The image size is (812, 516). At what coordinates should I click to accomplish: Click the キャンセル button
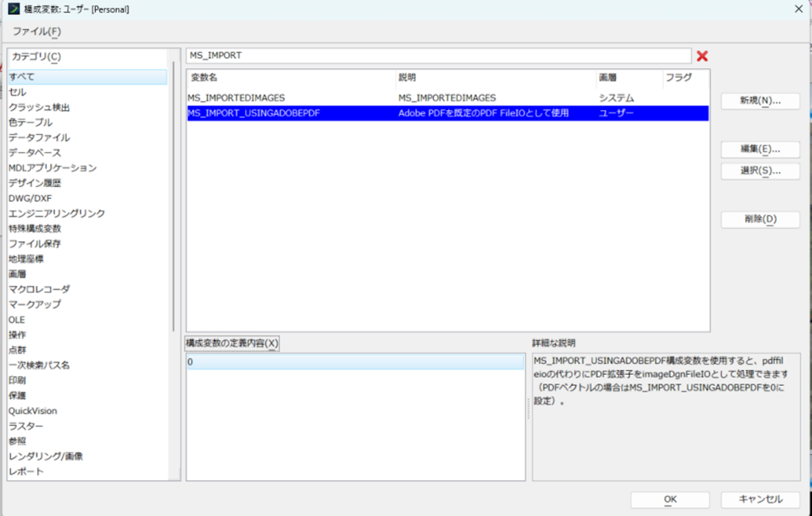[x=760, y=499]
